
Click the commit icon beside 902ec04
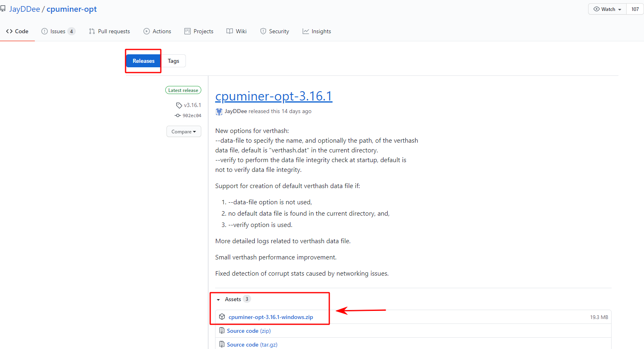tap(177, 116)
